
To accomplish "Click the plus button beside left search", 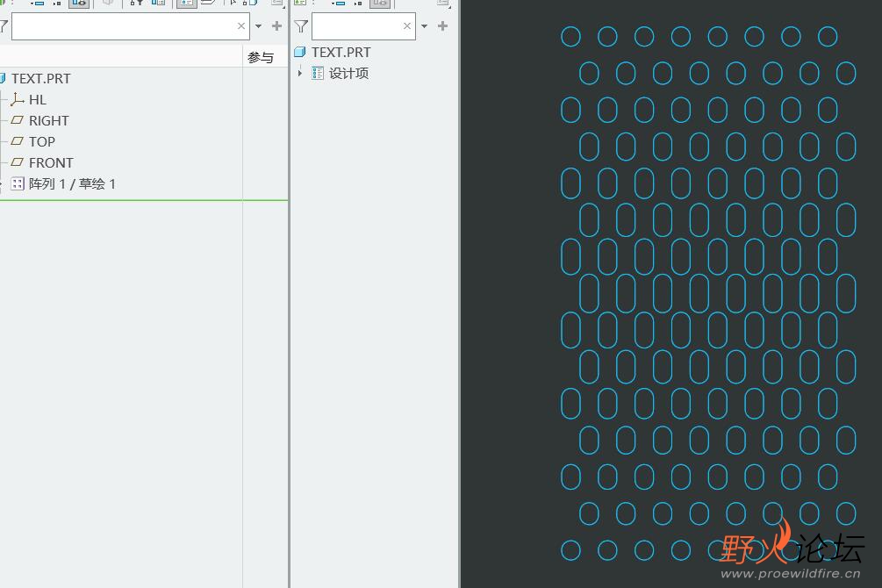I will [x=276, y=25].
